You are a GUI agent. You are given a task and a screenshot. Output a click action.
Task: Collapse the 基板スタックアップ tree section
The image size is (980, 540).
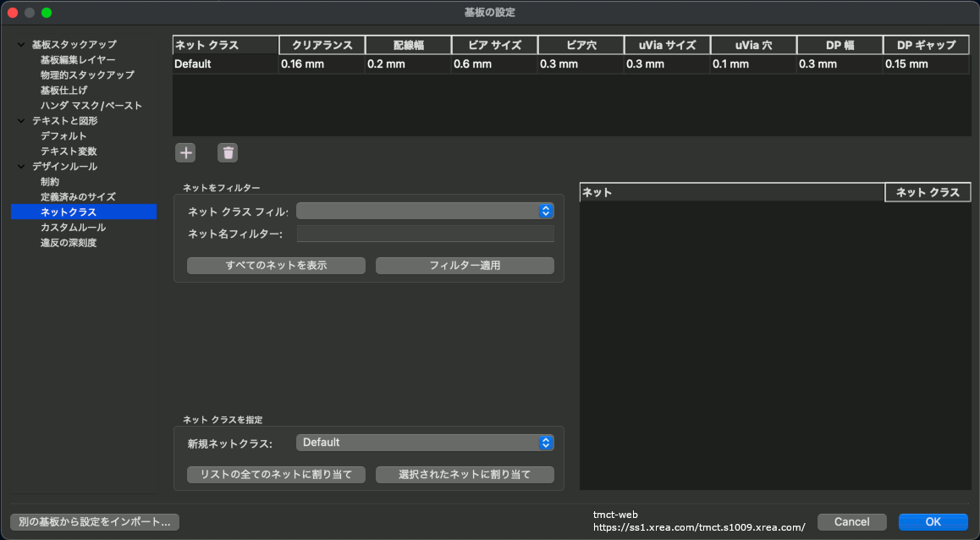click(22, 44)
